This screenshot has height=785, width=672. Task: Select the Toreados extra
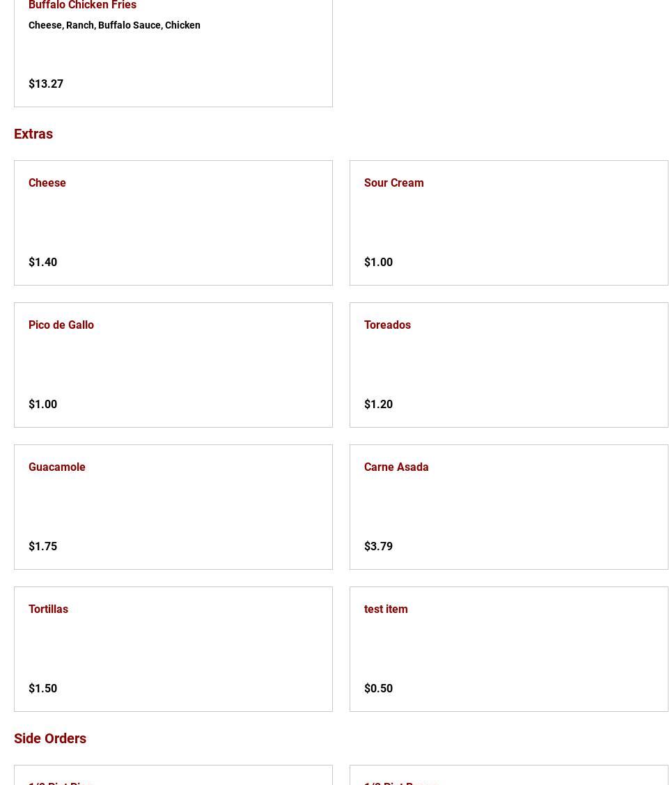pyautogui.click(x=387, y=325)
